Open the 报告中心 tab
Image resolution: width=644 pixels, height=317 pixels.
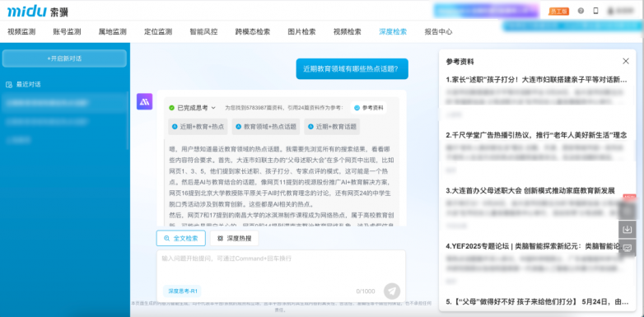[x=438, y=31]
